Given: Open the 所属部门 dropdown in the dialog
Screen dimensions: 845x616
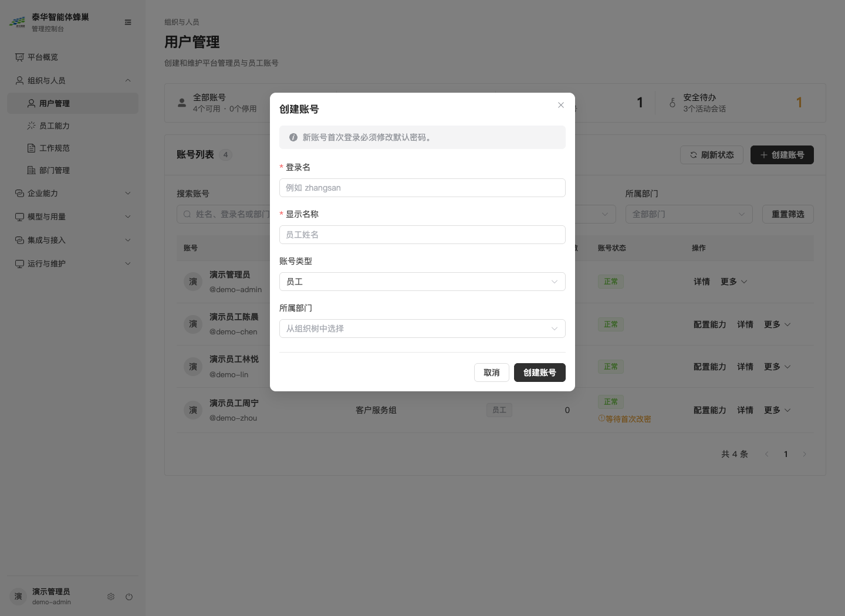Looking at the screenshot, I should [x=422, y=329].
